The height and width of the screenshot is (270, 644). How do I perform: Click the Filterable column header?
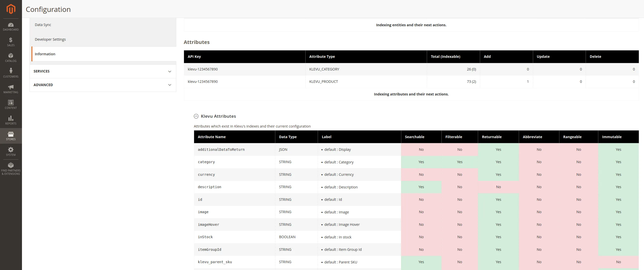(x=460, y=137)
